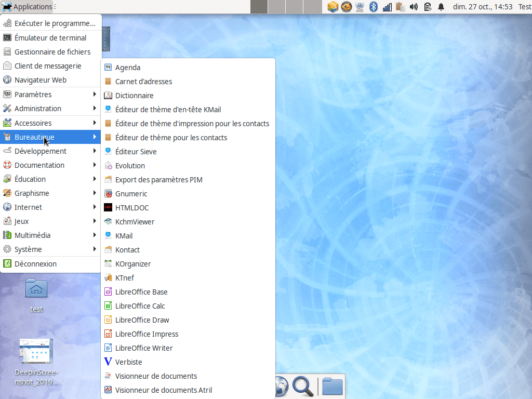Click the Agenda calendar icon

(x=108, y=67)
